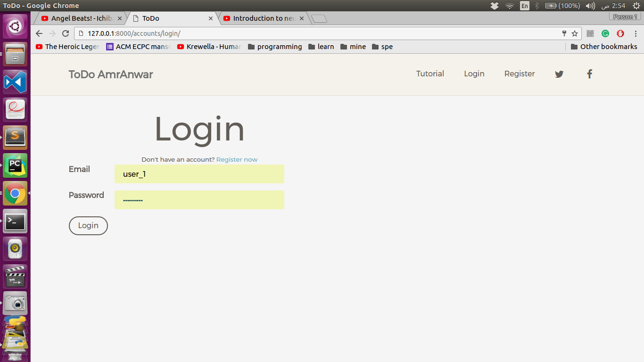Open the Facebook icon in the navbar

point(589,74)
